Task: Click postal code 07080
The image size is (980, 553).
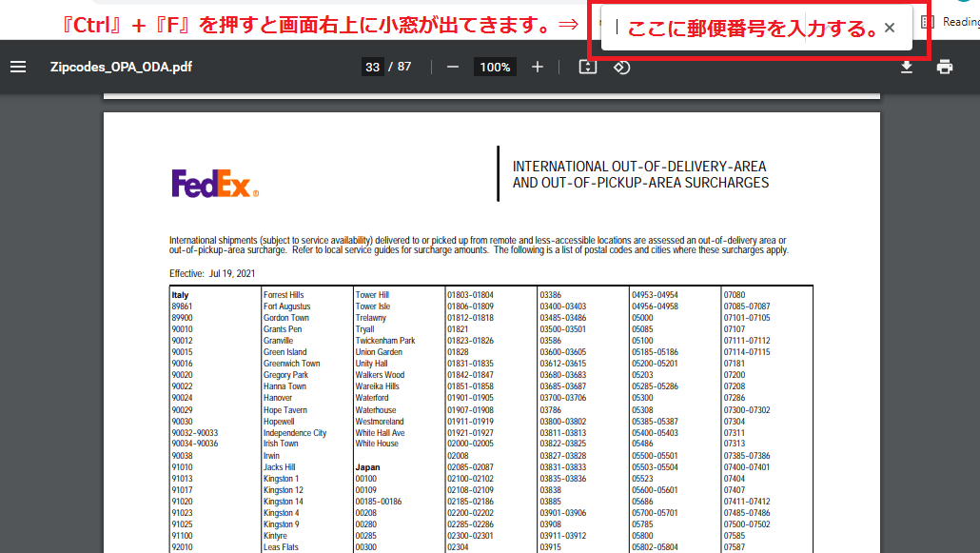Action: [x=735, y=295]
